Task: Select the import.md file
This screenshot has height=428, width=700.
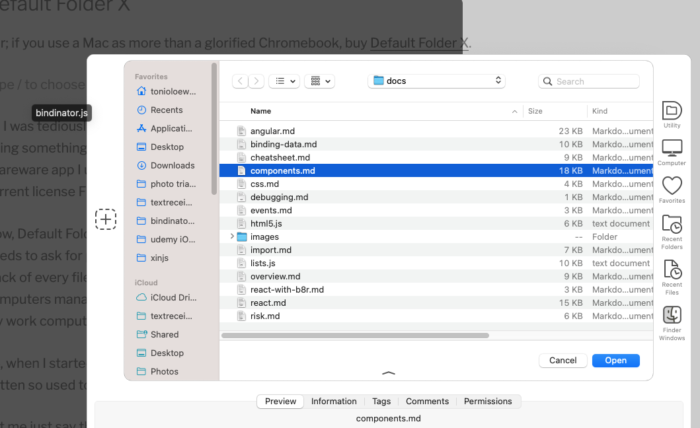Action: pos(436,250)
